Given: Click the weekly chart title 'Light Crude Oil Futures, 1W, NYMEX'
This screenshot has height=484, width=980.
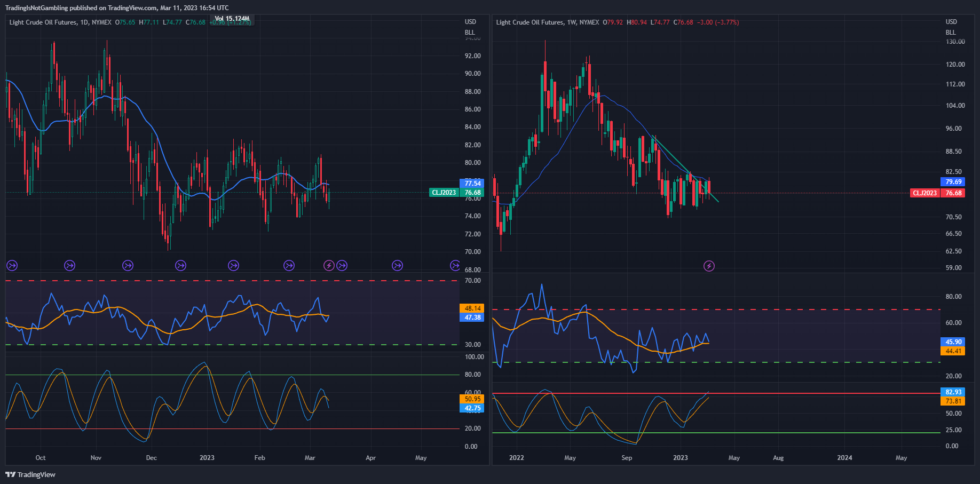Looking at the screenshot, I should [548, 22].
